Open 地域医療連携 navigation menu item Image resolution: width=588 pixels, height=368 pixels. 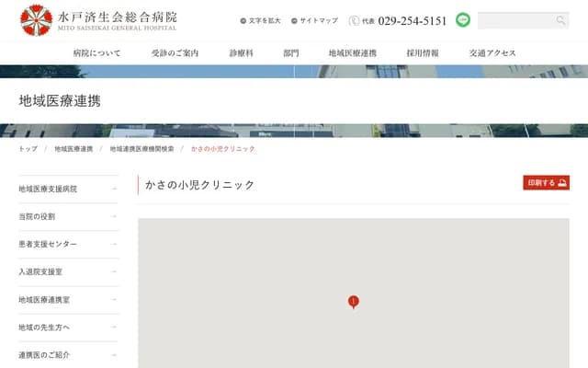point(353,53)
